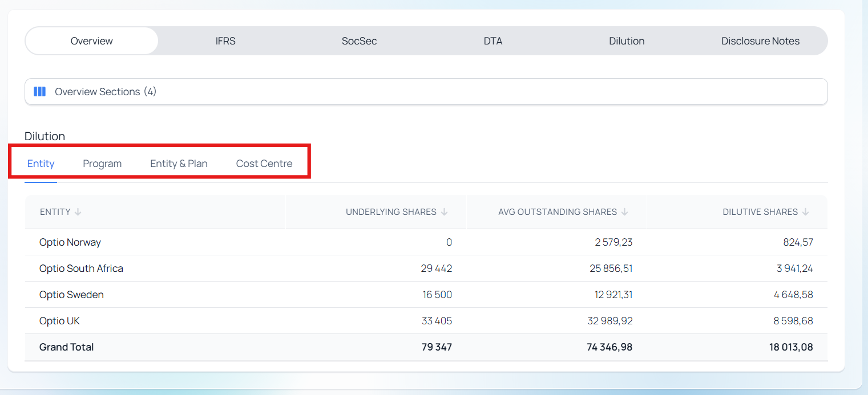Screen dimensions: 868x395
Task: Click the Dilution section heading
Action: point(45,136)
